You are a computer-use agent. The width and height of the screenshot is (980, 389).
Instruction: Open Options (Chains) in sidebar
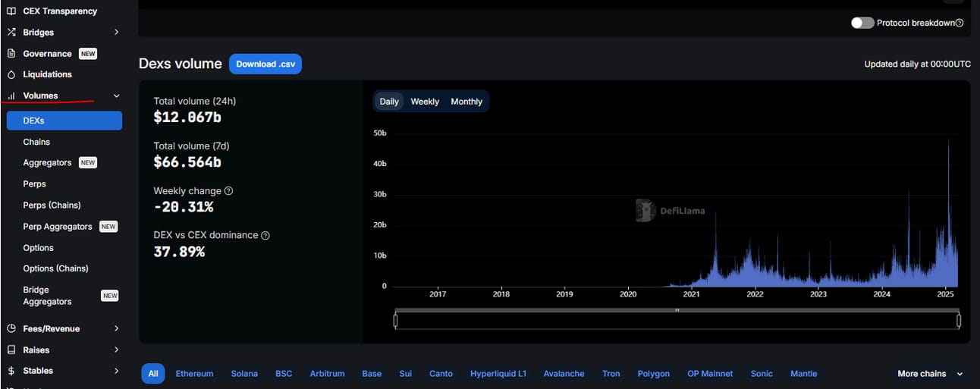click(x=55, y=268)
